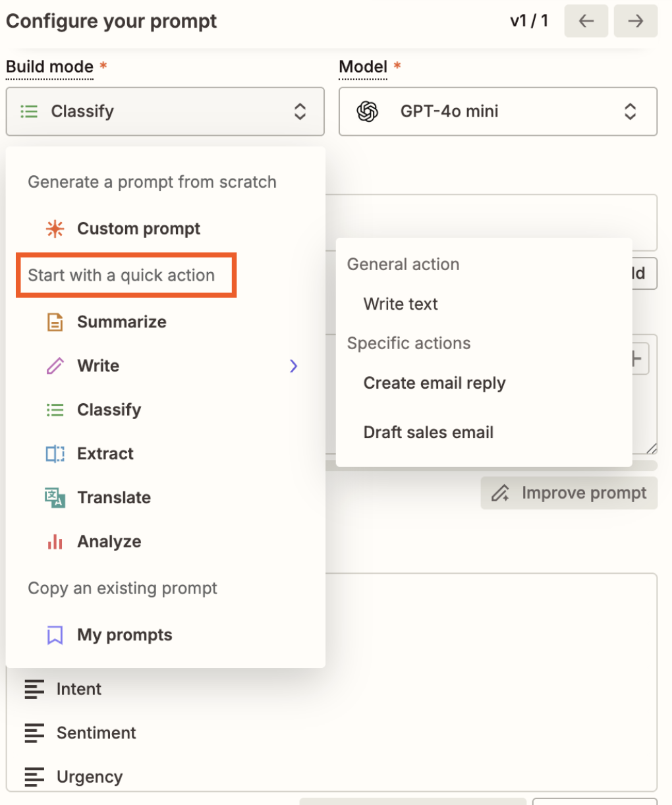
Task: Click the back version arrow near v1/1
Action: (x=586, y=20)
